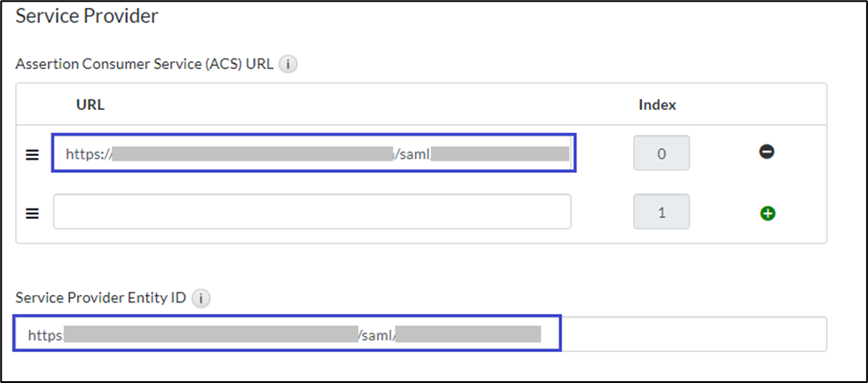
Task: Click the '/saml' text in first ACS URL
Action: pos(413,153)
